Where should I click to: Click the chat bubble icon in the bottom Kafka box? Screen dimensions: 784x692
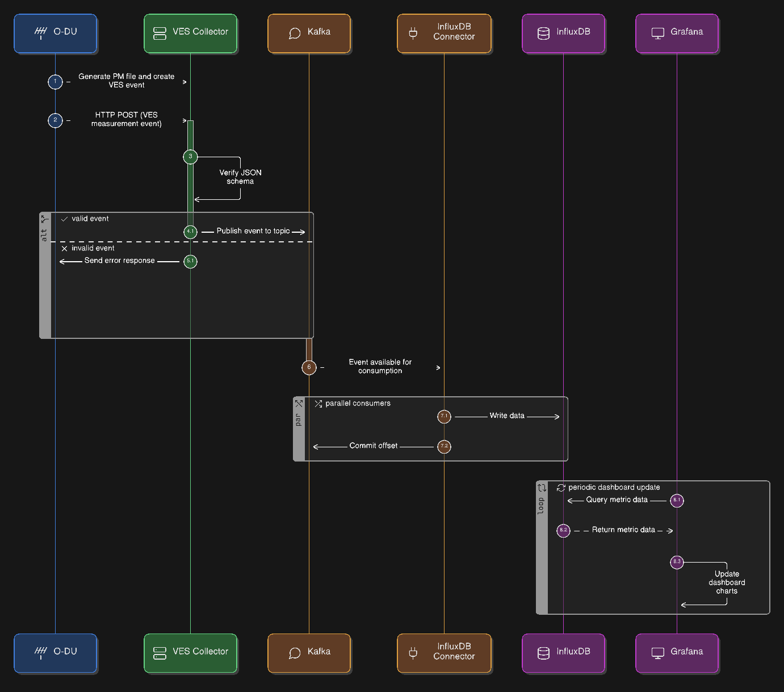click(295, 653)
